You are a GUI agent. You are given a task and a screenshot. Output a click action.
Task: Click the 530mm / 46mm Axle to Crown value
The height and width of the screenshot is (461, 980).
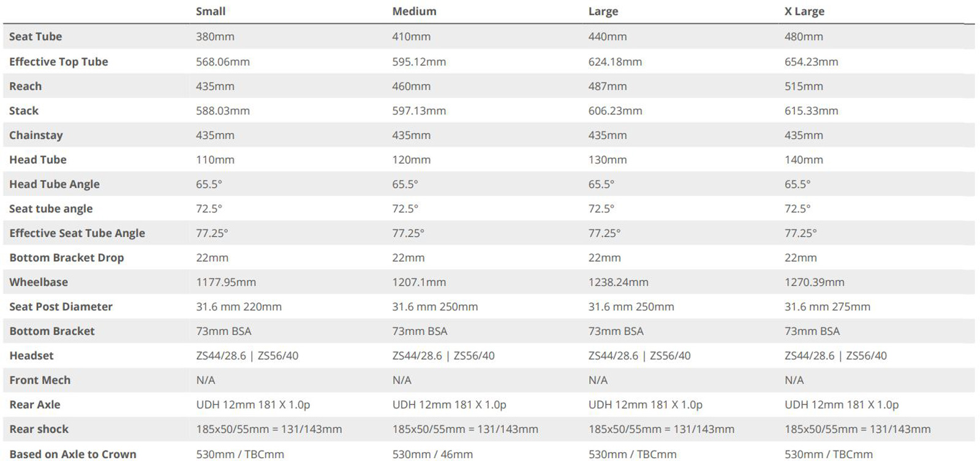pos(432,454)
